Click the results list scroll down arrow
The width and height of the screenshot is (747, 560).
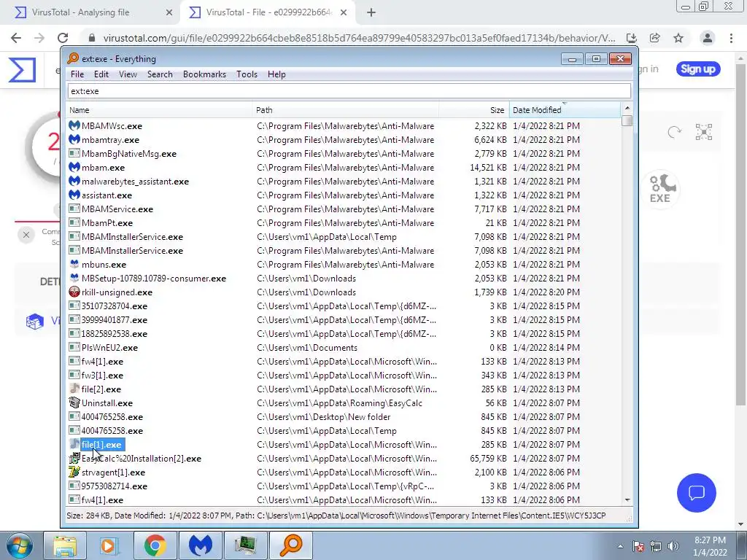[x=627, y=500]
